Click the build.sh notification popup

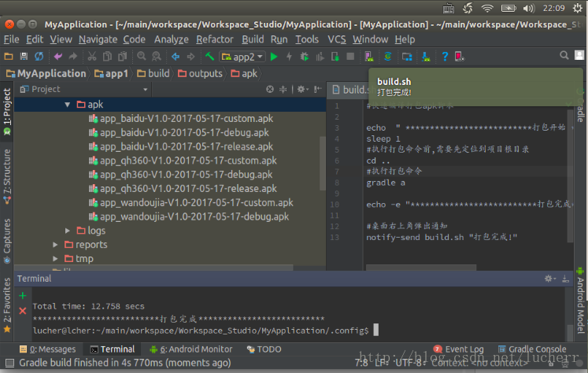tap(475, 87)
